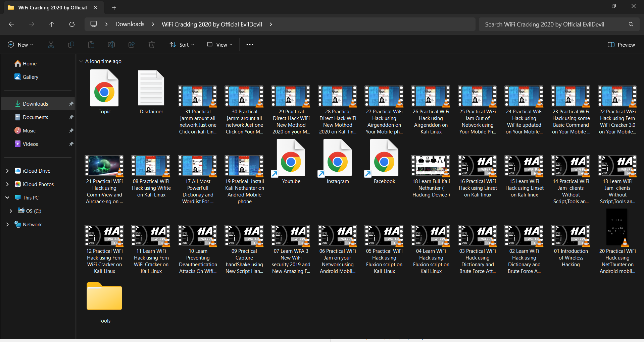Image resolution: width=644 pixels, height=342 pixels.
Task: Select video '07 Learn WPA 3 New WiFi security'
Action: [291, 249]
